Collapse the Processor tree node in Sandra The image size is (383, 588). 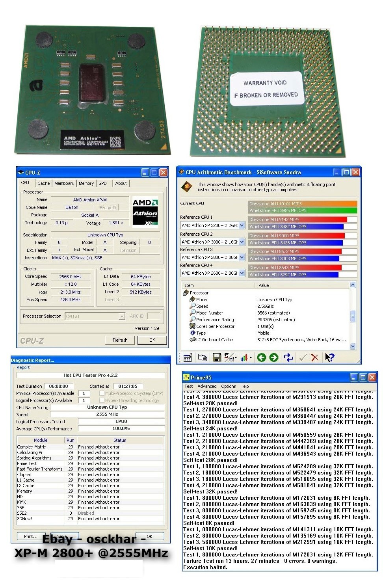pyautogui.click(x=186, y=293)
